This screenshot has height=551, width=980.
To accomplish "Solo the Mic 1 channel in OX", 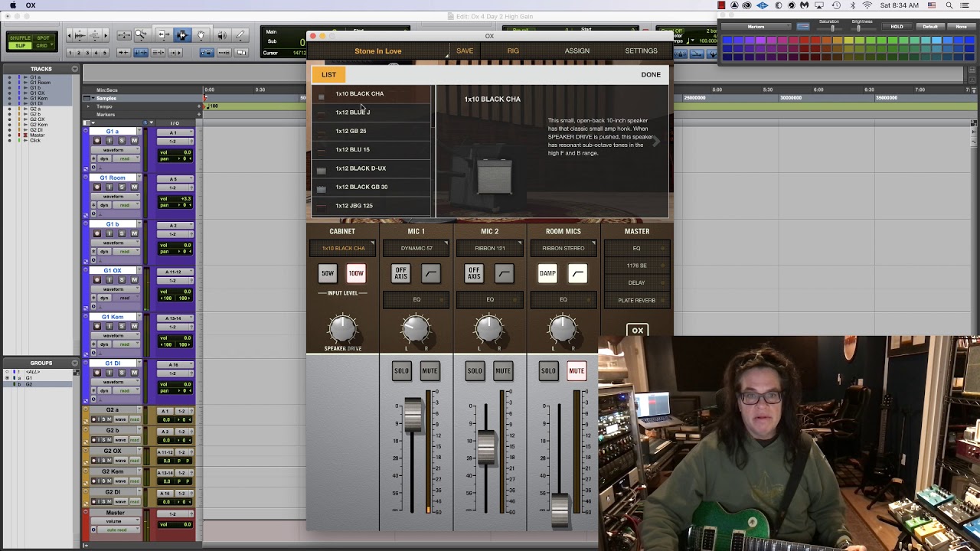I will click(401, 371).
